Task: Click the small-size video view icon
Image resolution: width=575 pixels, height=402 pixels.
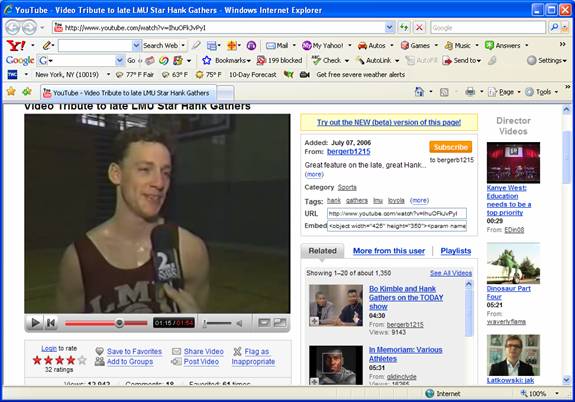Action: tap(264, 322)
